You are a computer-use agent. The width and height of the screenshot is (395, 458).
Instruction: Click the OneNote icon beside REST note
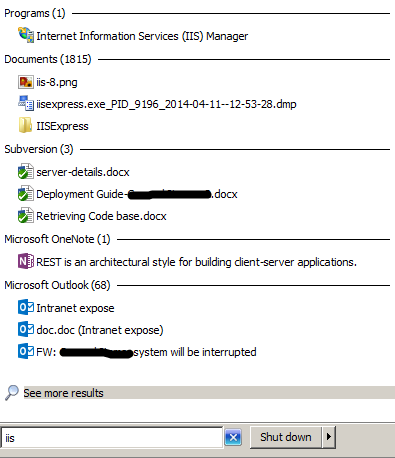point(26,261)
